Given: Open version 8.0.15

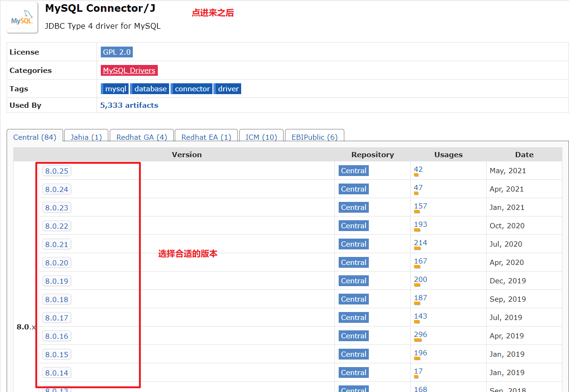Looking at the screenshot, I should pyautogui.click(x=57, y=354).
